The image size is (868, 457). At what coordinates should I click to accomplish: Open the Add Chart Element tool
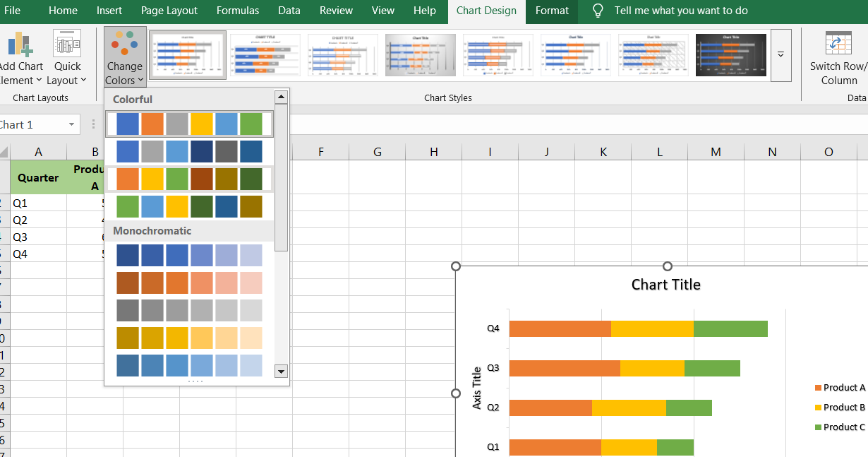21,42
